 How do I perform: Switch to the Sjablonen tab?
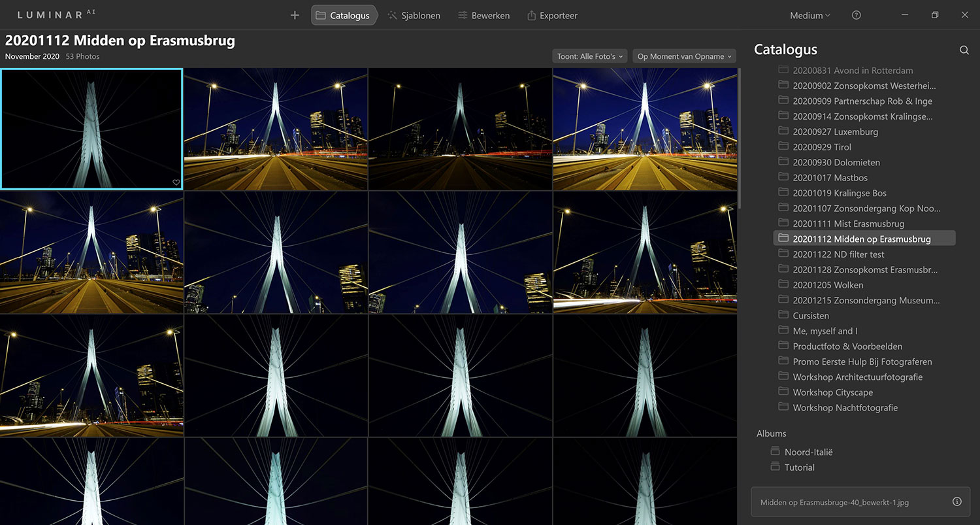(x=414, y=15)
